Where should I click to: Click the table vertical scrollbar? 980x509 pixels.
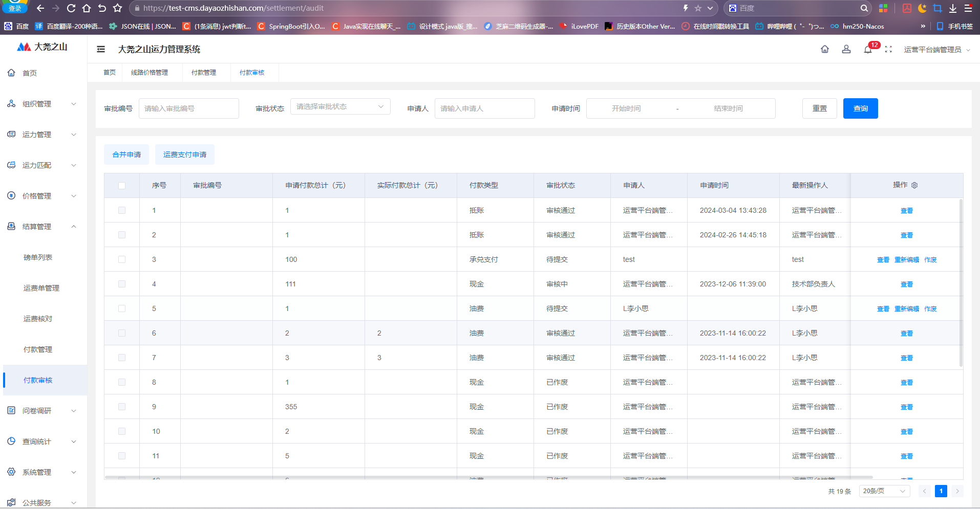(961, 283)
